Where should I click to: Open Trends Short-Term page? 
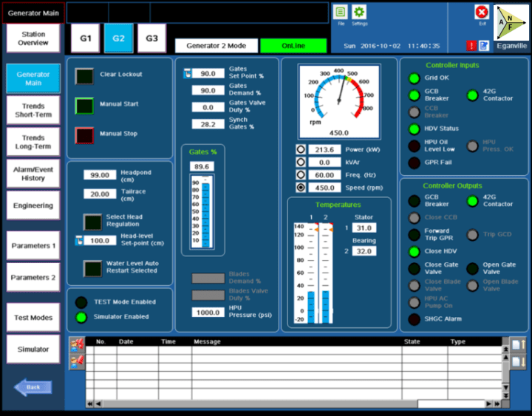pyautogui.click(x=33, y=111)
